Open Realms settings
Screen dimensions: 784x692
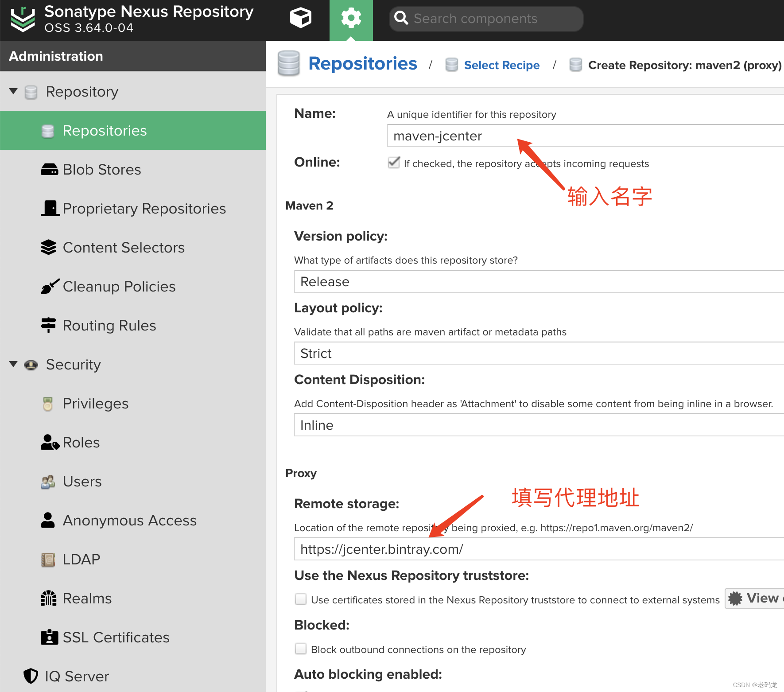tap(133, 598)
